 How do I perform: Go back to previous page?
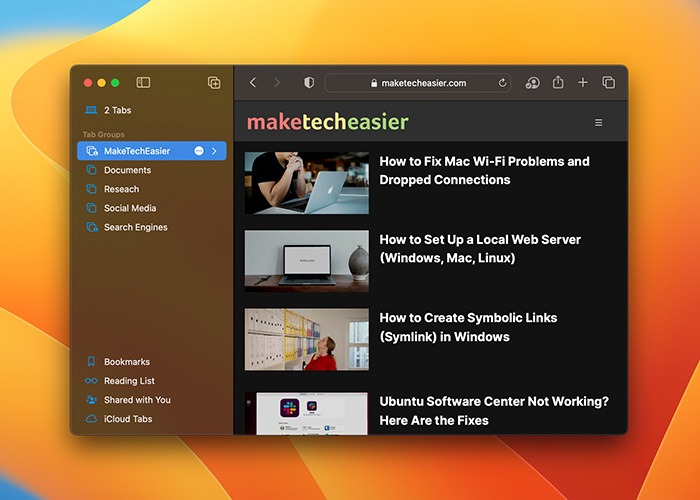pyautogui.click(x=253, y=83)
